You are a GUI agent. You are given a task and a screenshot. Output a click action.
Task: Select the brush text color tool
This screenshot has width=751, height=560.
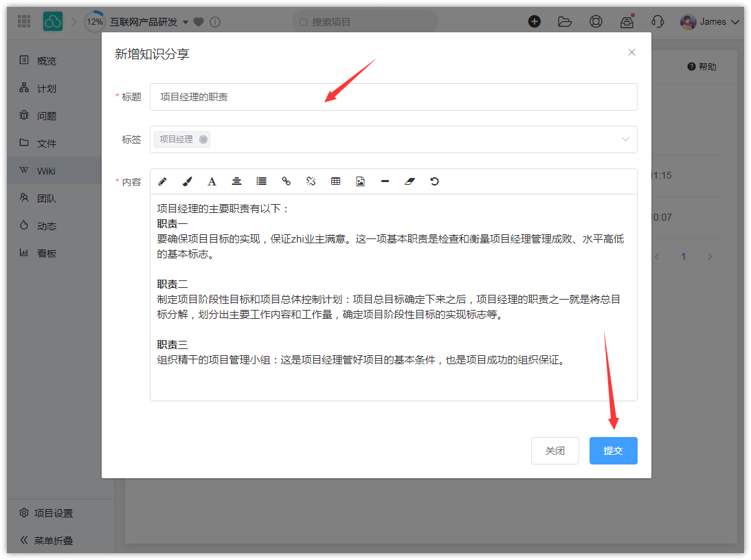[187, 181]
